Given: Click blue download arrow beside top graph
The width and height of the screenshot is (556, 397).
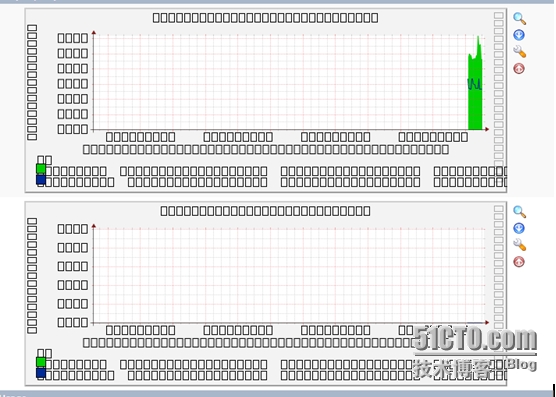Looking at the screenshot, I should coord(519,35).
